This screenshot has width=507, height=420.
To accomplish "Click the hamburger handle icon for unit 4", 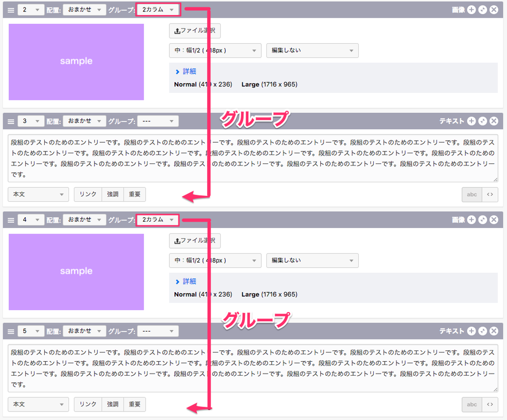I will pyautogui.click(x=11, y=220).
